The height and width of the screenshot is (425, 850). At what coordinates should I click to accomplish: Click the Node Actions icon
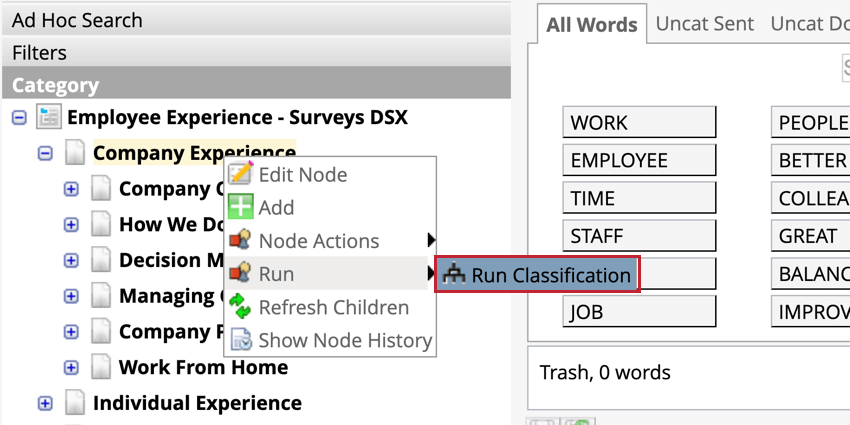click(240, 241)
